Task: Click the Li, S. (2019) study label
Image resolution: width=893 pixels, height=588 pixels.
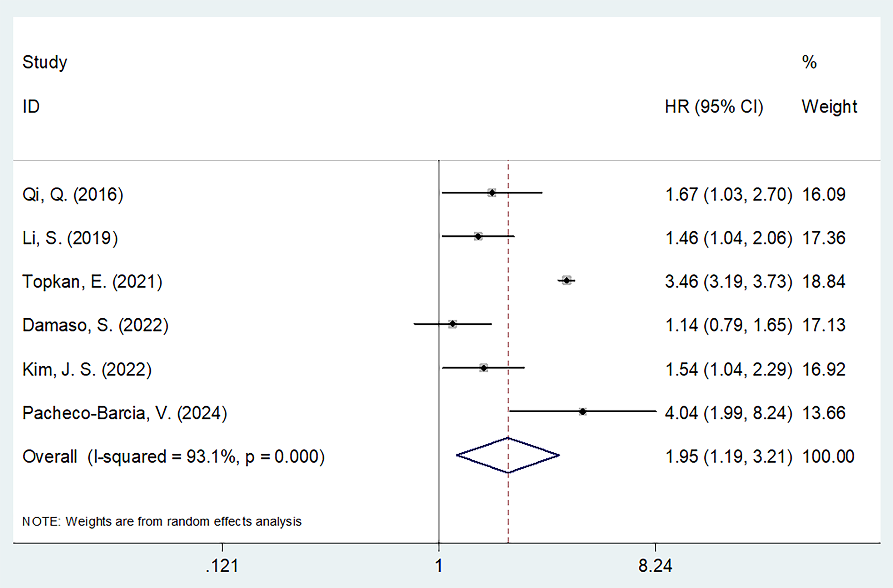Action: [x=70, y=238]
